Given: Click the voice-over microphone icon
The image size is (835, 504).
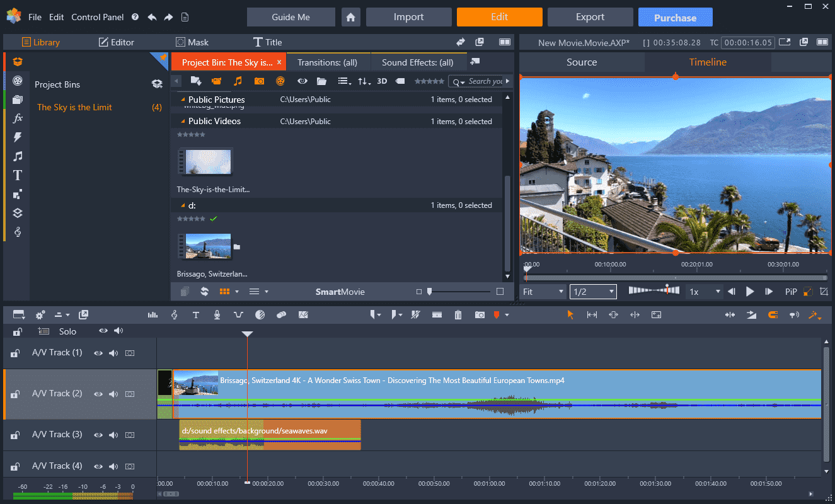Looking at the screenshot, I should (x=217, y=315).
